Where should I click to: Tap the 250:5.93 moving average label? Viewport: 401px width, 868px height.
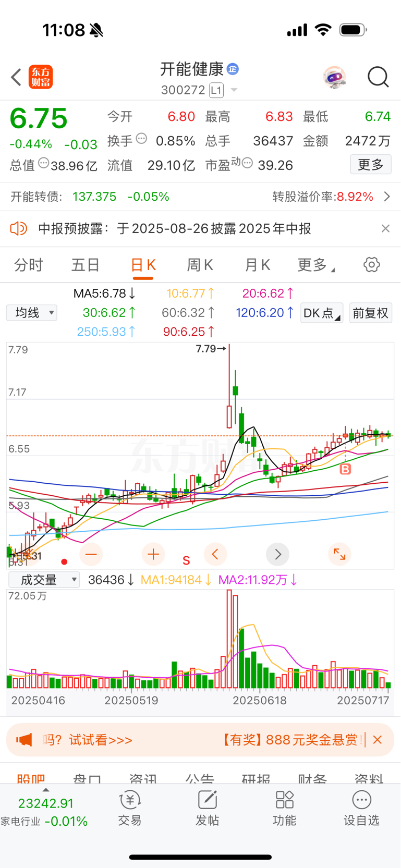[x=106, y=332]
